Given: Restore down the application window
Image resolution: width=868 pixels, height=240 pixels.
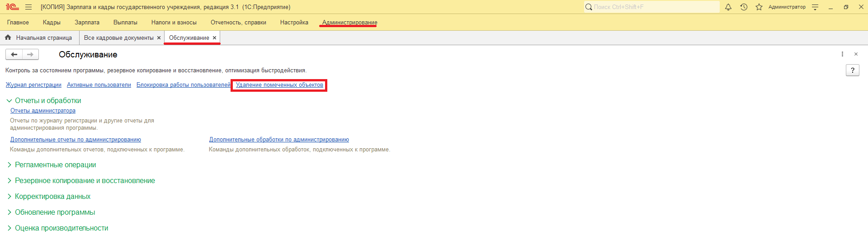Looking at the screenshot, I should [x=846, y=7].
